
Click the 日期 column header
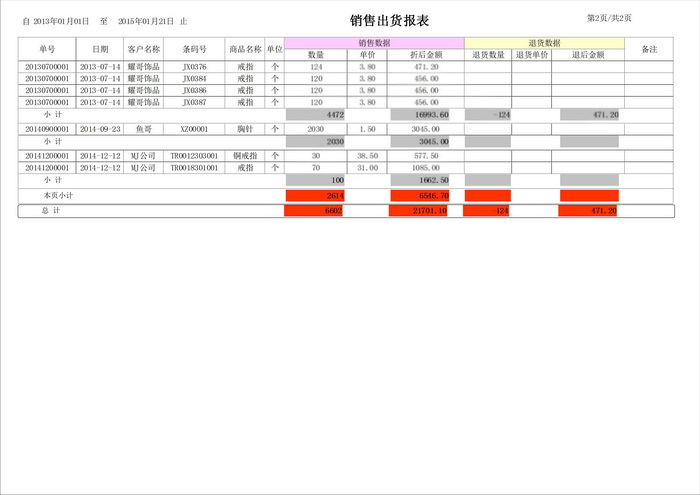[x=100, y=49]
